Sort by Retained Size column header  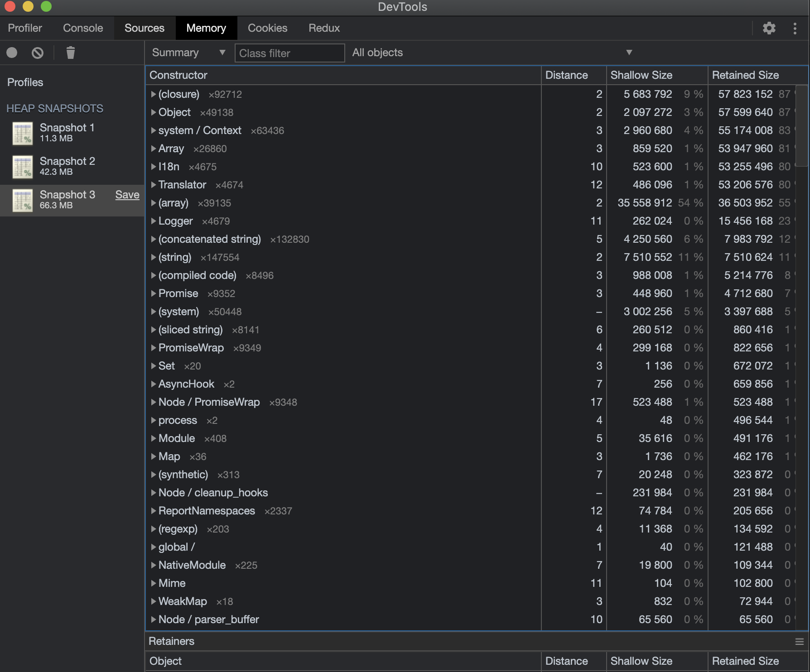(x=758, y=75)
